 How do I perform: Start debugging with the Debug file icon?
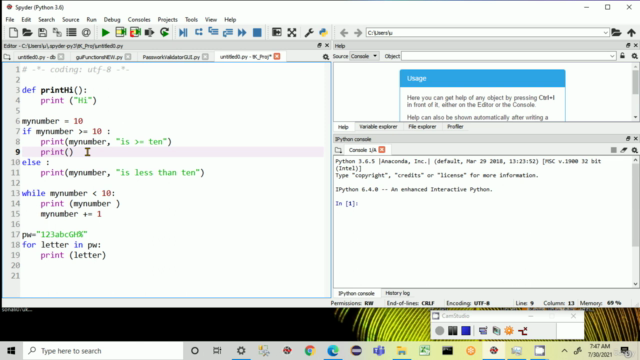point(183,33)
